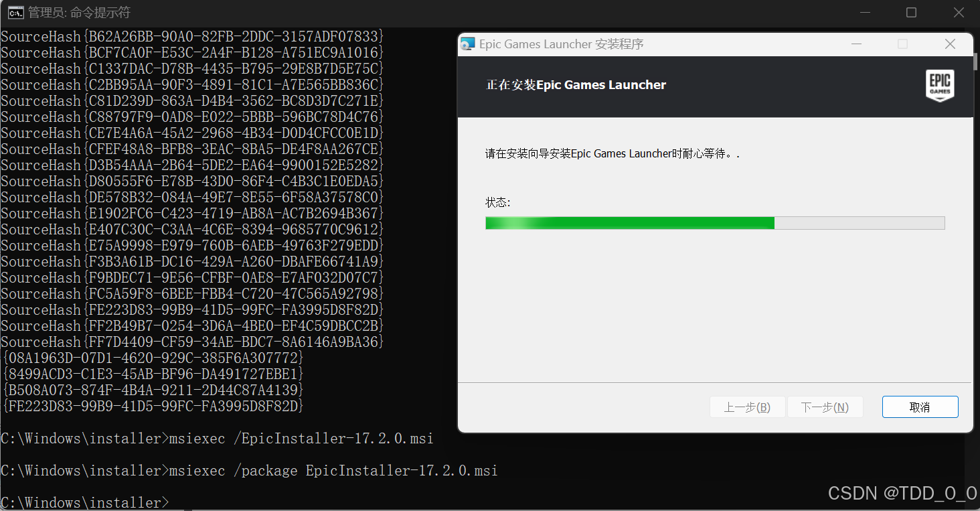Click the msiexec /EpicInstaller-17.2.0.msi command line
The height and width of the screenshot is (511, 980).
[x=217, y=439]
